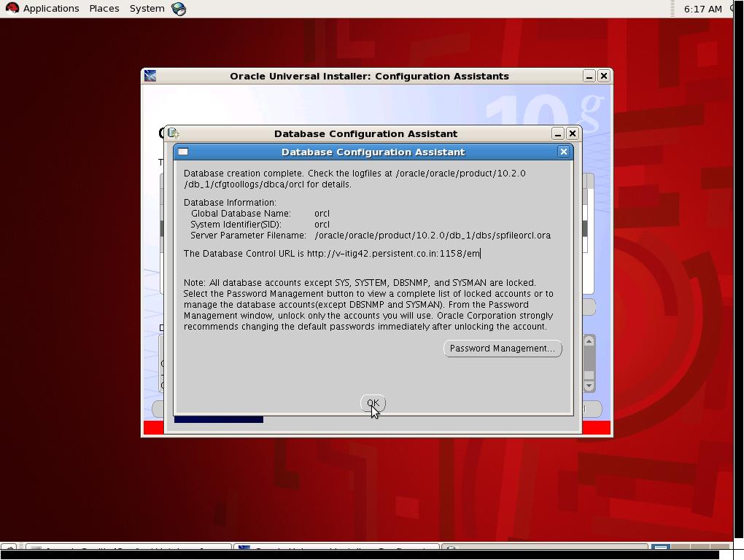Minimize the Oracle Universal Installer window
Viewport: 744px width, 560px height.
click(589, 76)
